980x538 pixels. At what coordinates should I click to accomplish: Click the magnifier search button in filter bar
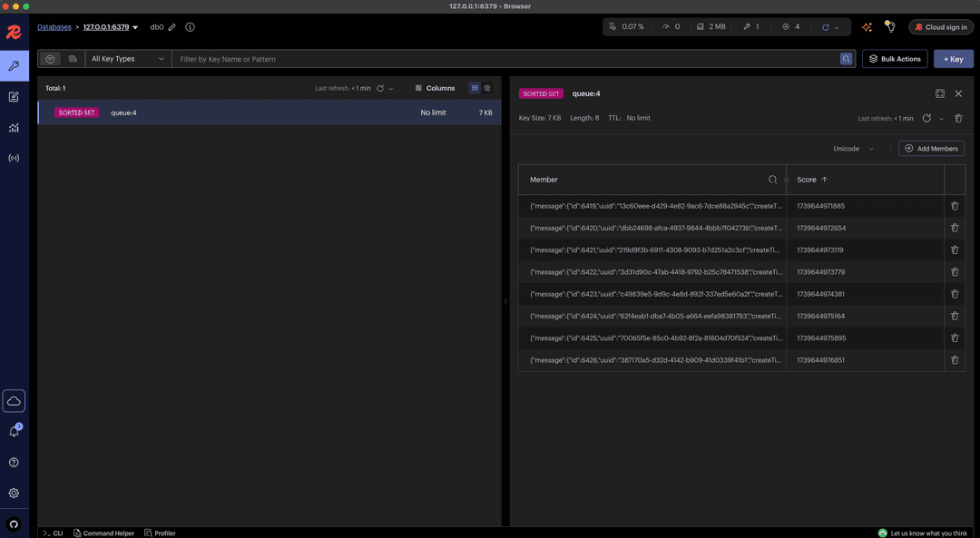click(847, 59)
